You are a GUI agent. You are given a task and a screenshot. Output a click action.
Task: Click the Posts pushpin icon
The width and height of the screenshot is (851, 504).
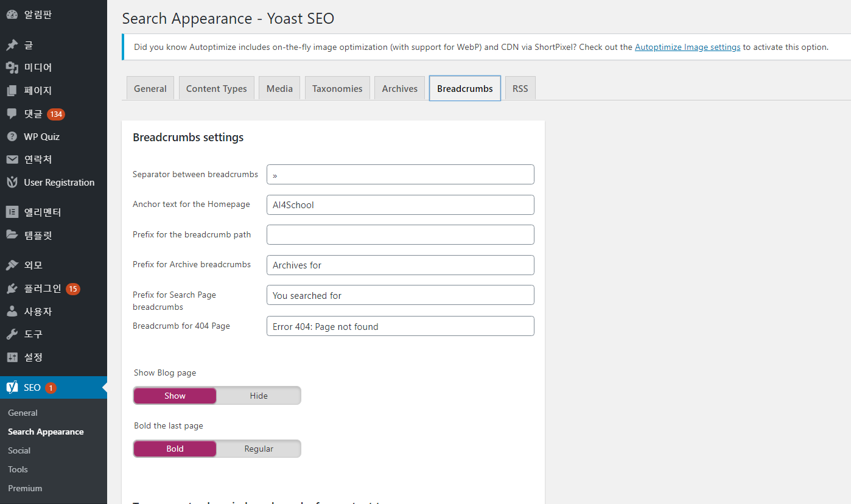tap(12, 45)
